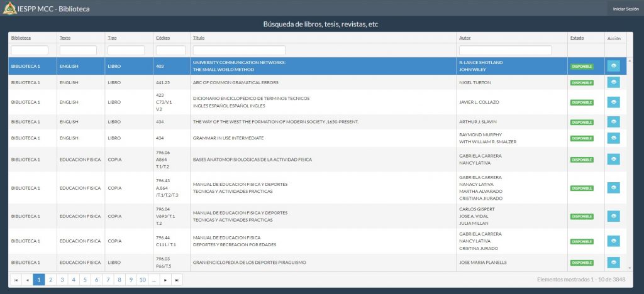The width and height of the screenshot is (644, 294).
Task: Show more pages via ellipsis button
Action: [153, 280]
